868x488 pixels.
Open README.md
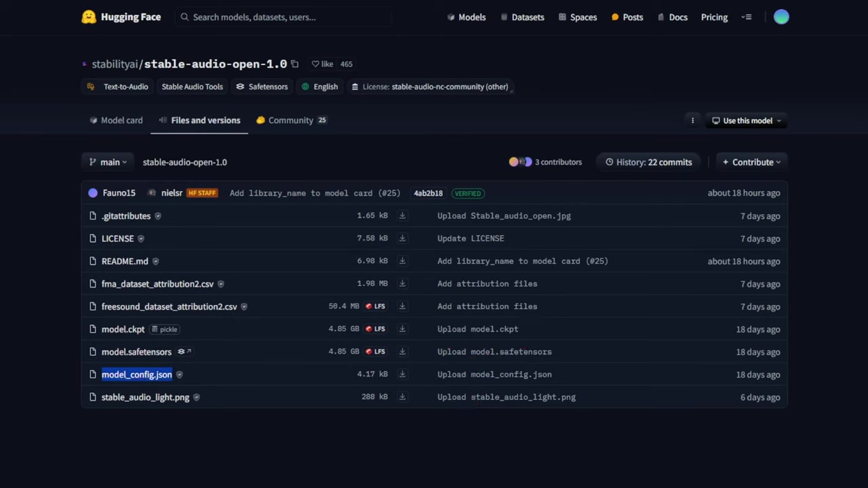tap(125, 261)
